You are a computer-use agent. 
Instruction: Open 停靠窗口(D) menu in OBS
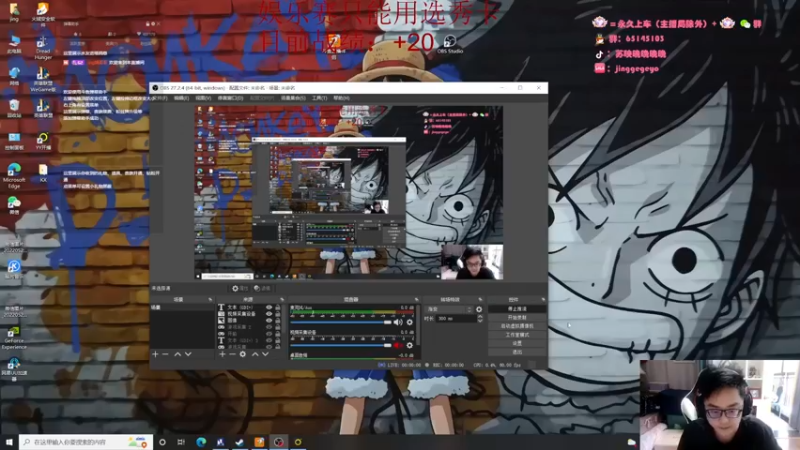[x=230, y=98]
